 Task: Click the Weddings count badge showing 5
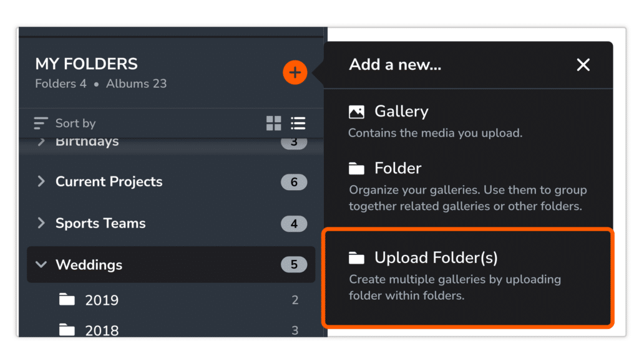pyautogui.click(x=294, y=264)
